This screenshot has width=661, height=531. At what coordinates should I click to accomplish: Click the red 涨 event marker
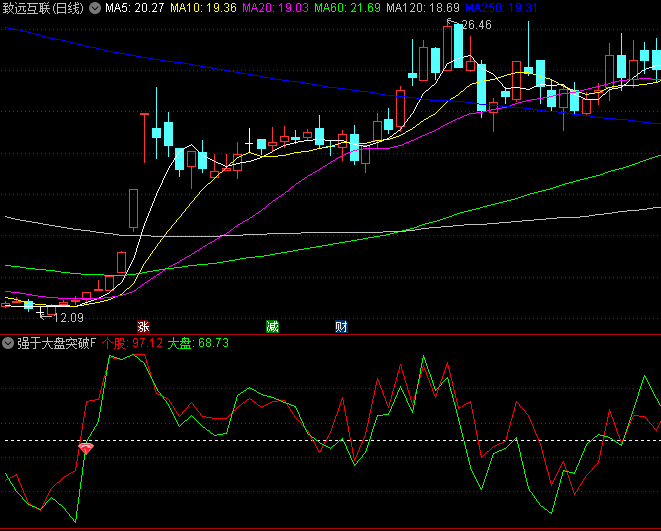click(x=143, y=327)
